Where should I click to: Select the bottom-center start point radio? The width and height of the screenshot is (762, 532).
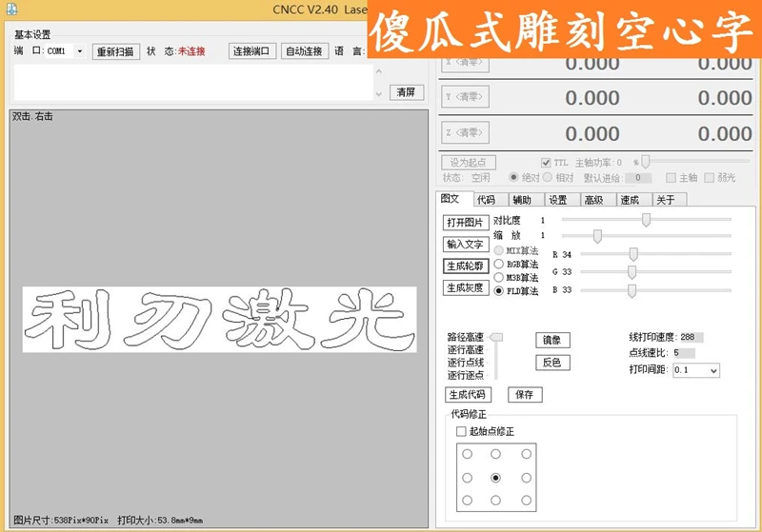pos(495,500)
